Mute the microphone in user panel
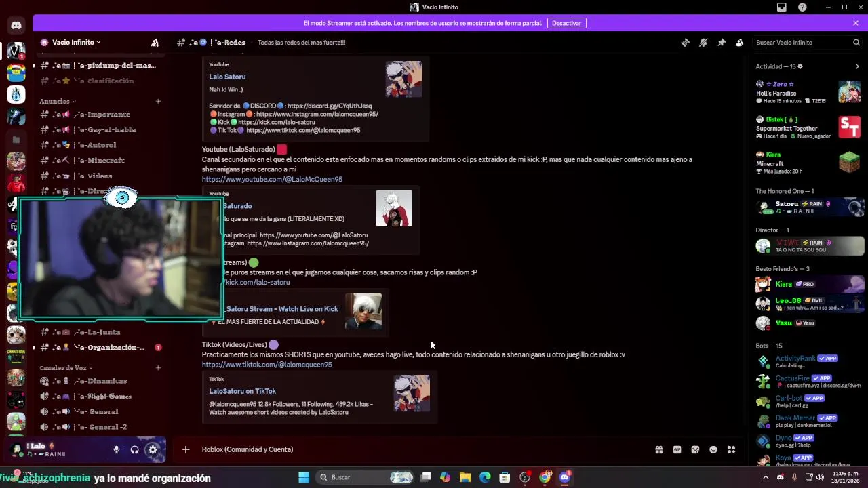This screenshot has width=868, height=488. click(x=117, y=449)
